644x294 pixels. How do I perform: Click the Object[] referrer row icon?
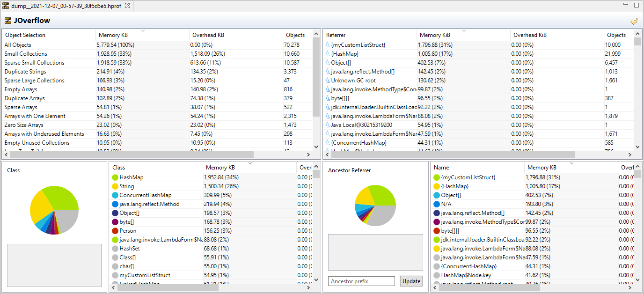pos(328,63)
